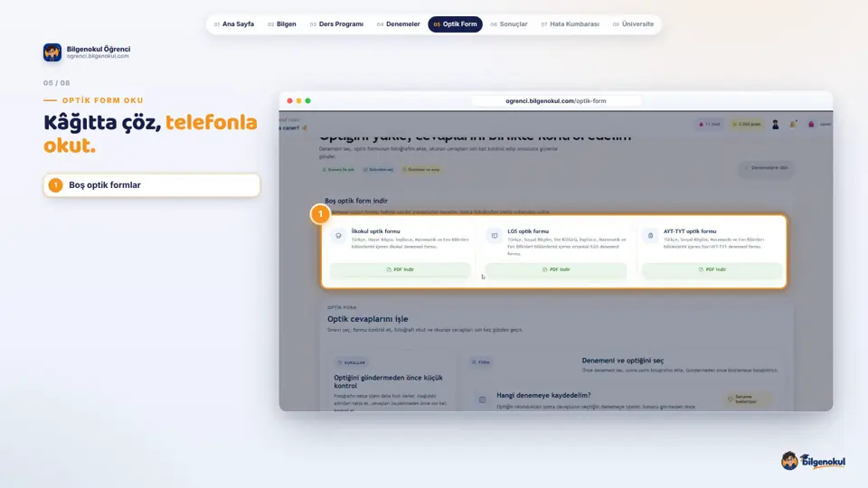The width and height of the screenshot is (868, 488).
Task: Click the FORM tag chip
Action: [480, 362]
